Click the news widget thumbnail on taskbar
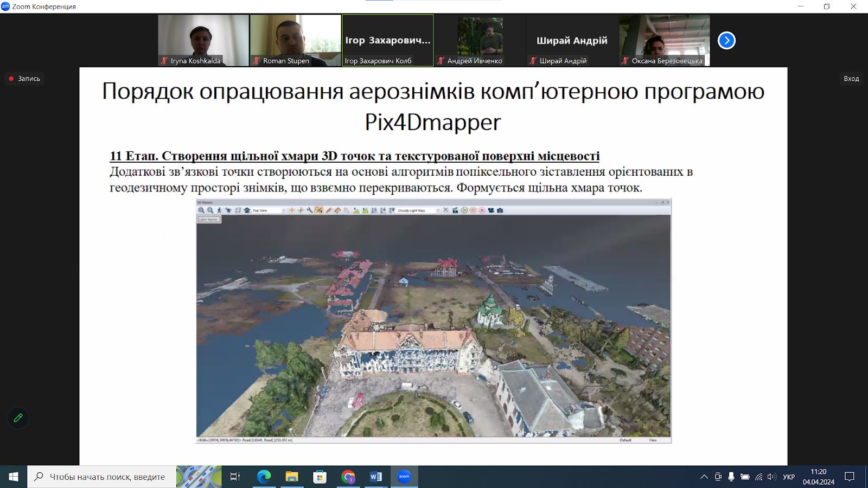Viewport: 868px width, 488px height. [199, 477]
